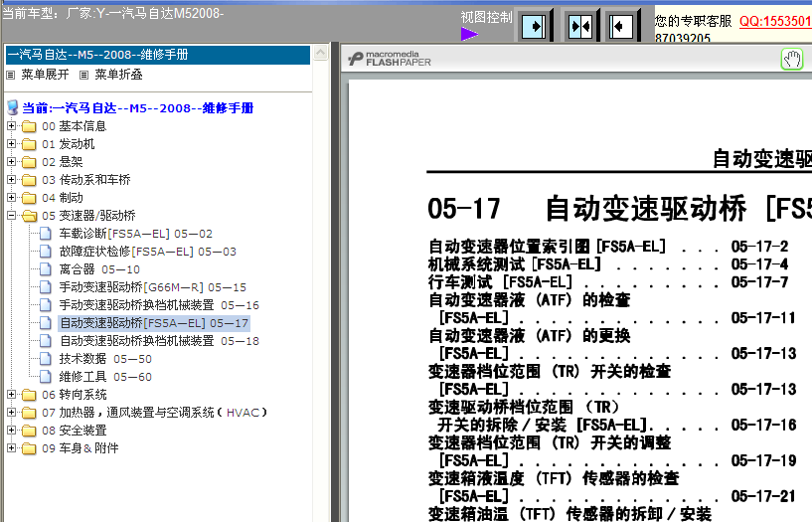Click the menu icon beside 菜单折叠

(83, 76)
